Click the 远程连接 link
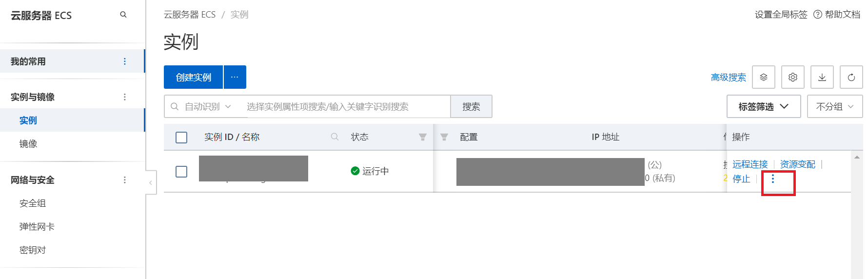 point(750,164)
